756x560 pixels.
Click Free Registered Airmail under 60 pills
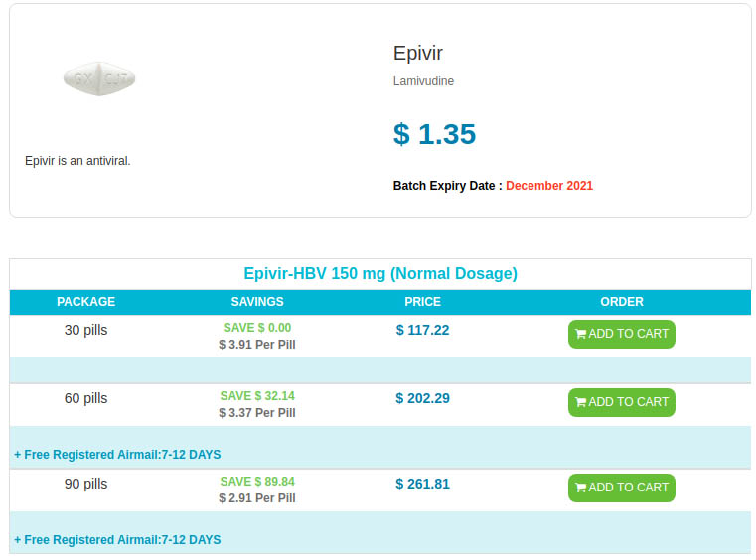[x=117, y=455]
